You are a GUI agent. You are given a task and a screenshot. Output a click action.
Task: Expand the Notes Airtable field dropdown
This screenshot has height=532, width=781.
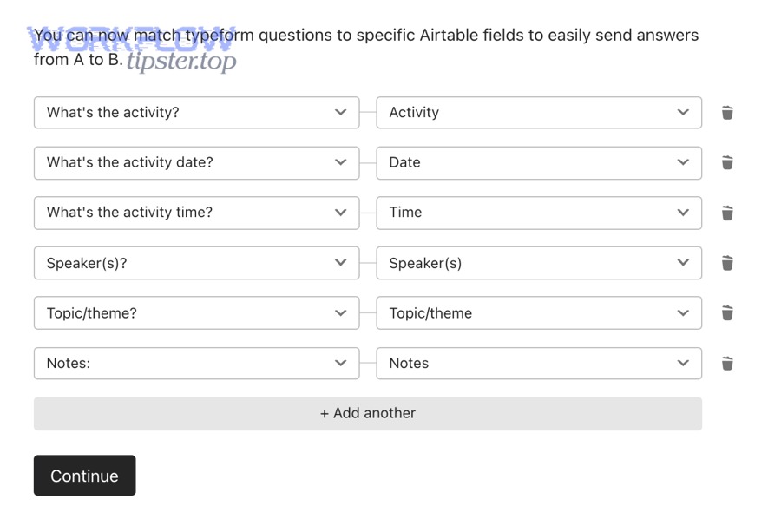point(538,364)
